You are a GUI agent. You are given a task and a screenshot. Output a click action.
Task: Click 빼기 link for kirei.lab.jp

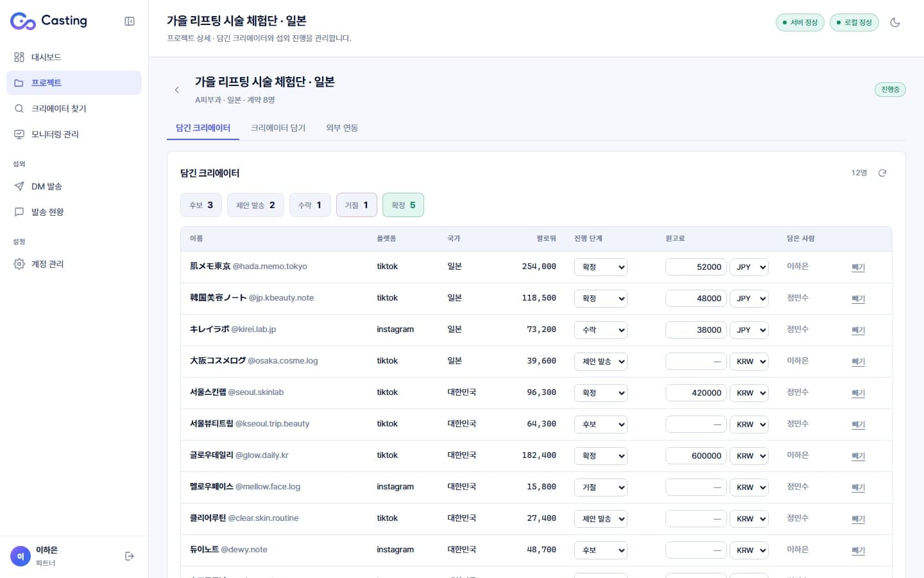(859, 330)
